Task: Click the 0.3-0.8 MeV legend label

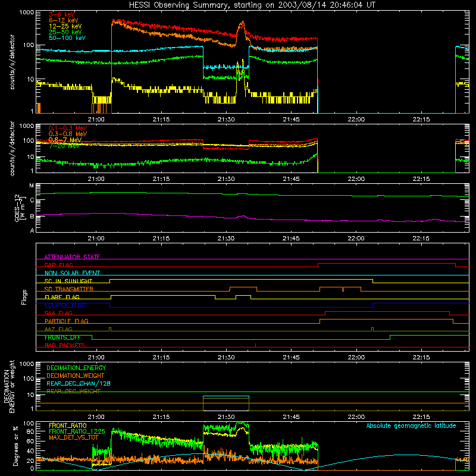Action: (x=68, y=134)
